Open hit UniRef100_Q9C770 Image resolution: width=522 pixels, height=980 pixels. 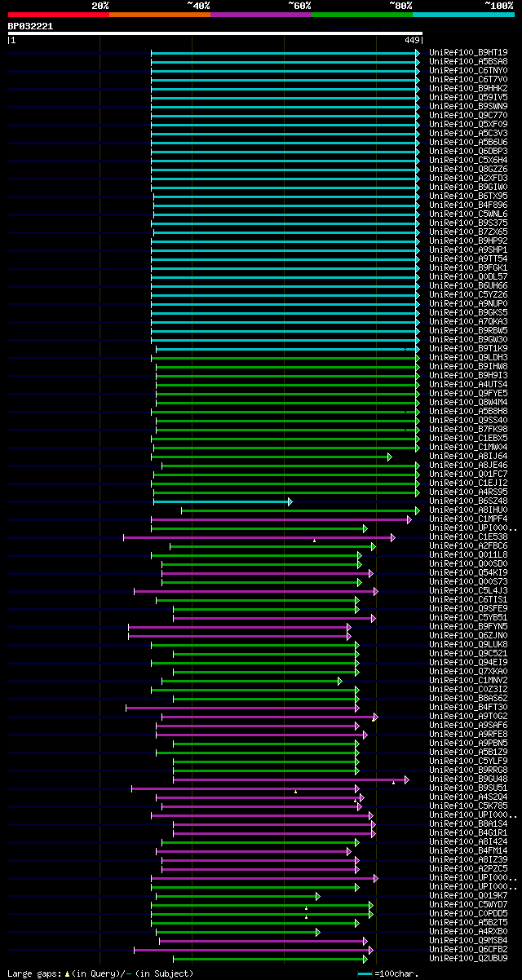tap(468, 115)
